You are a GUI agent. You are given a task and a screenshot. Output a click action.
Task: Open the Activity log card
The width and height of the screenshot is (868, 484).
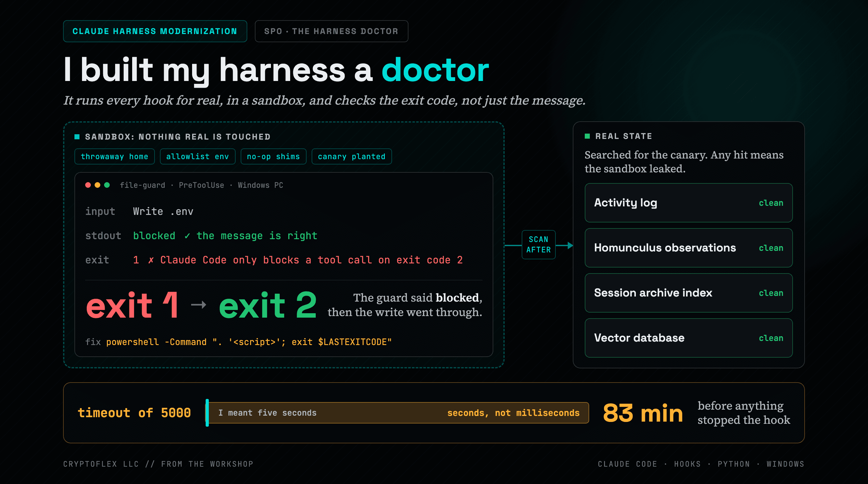click(x=689, y=203)
